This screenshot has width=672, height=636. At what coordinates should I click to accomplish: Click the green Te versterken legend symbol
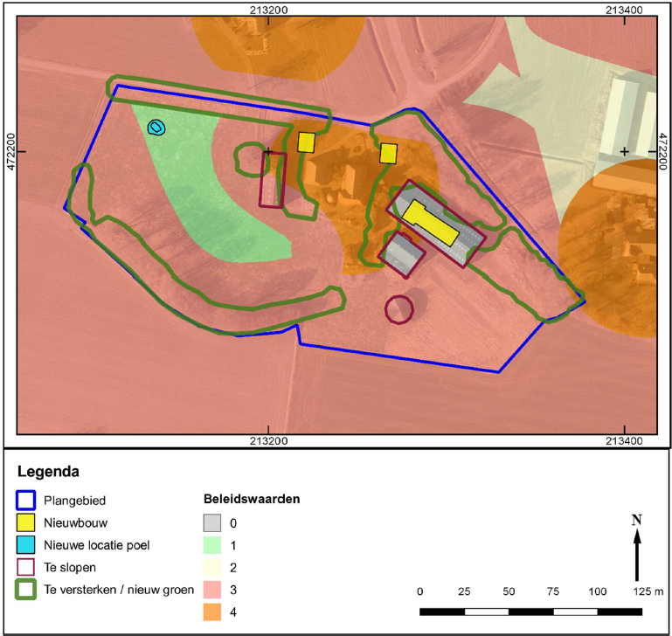coord(25,590)
